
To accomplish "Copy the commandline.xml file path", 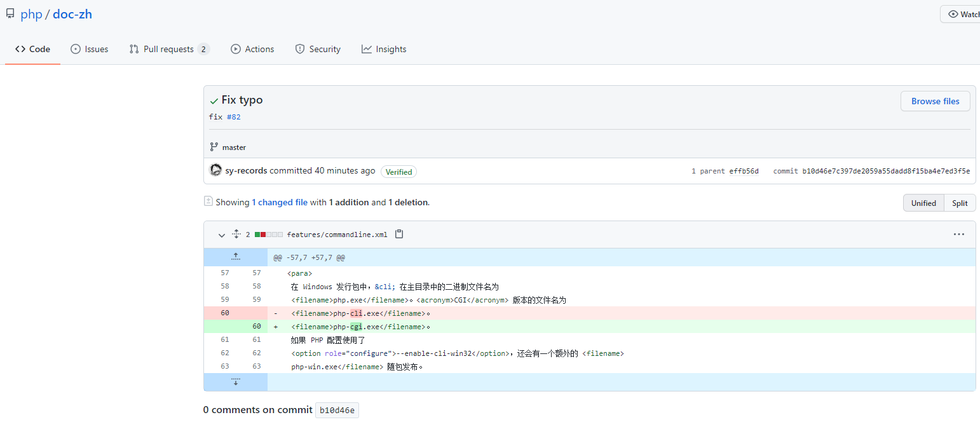I will [x=399, y=234].
